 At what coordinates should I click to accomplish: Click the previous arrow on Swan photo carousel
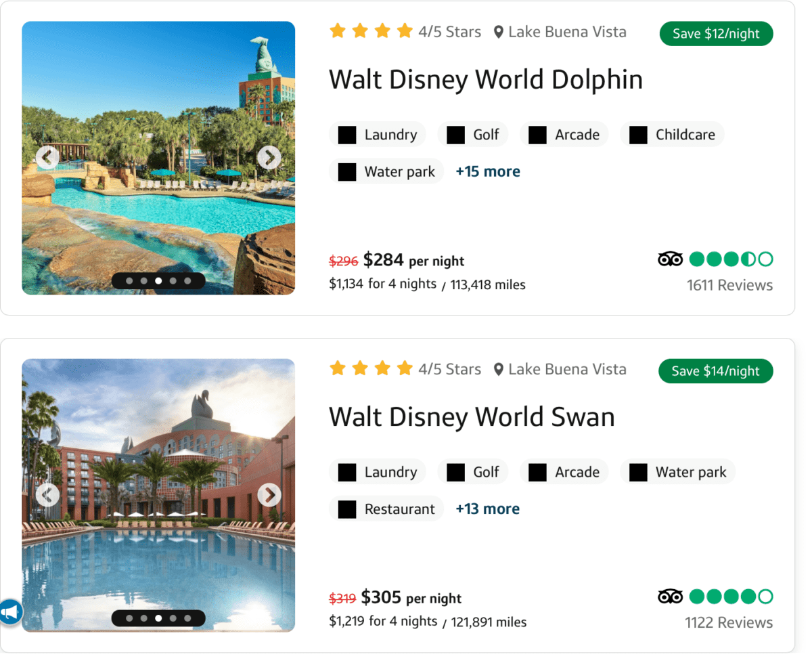point(47,494)
